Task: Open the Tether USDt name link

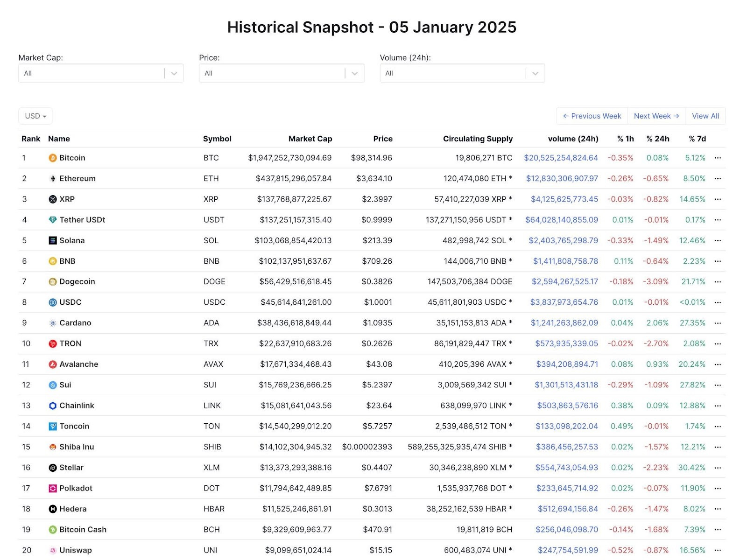Action: 82,220
